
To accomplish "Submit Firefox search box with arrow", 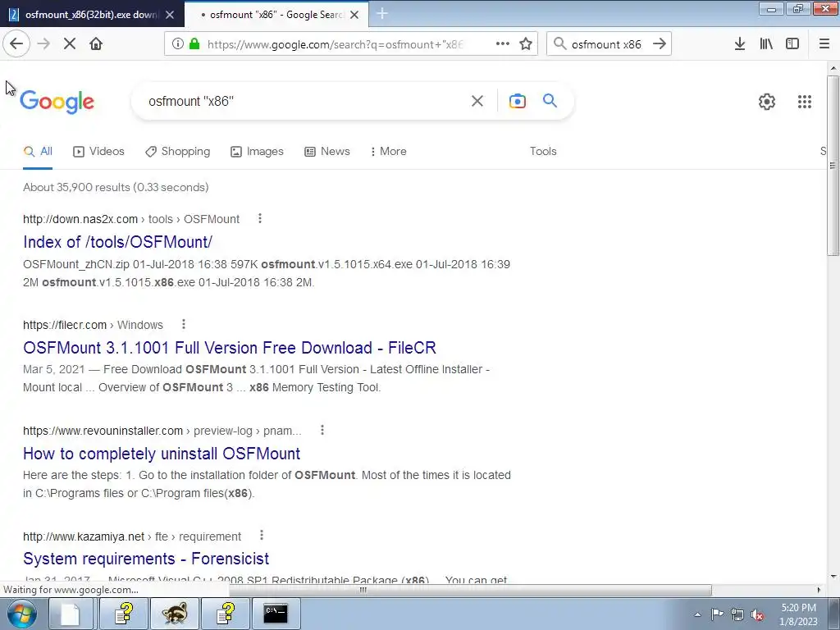I will tap(660, 44).
